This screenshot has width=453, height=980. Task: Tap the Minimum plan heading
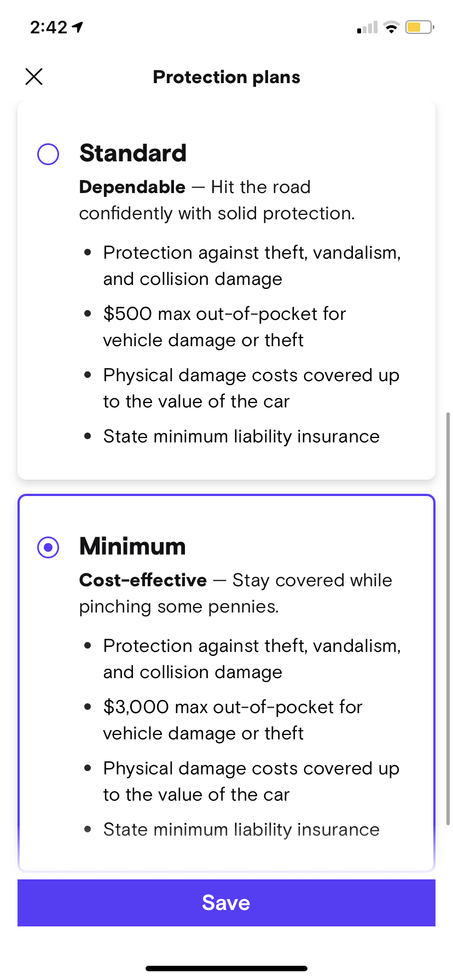[x=132, y=546]
